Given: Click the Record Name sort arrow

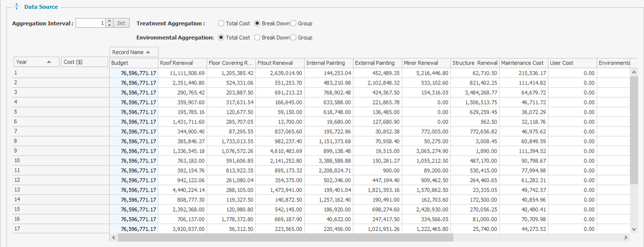Looking at the screenshot, I should pos(148,52).
